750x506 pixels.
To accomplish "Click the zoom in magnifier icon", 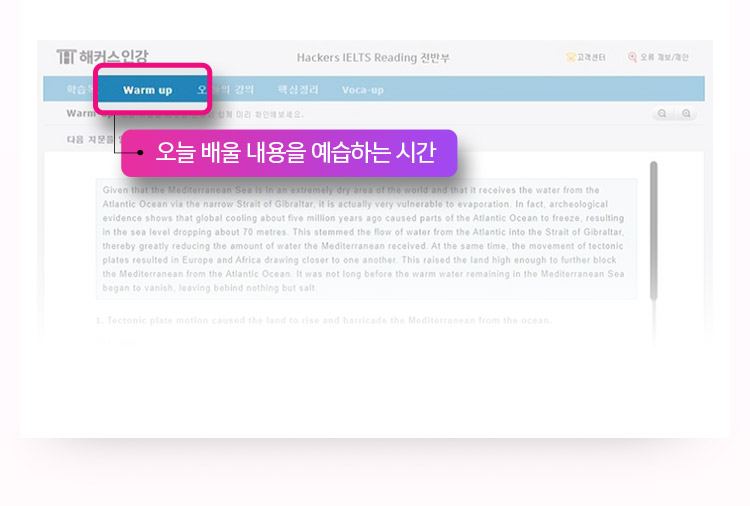I will click(686, 113).
